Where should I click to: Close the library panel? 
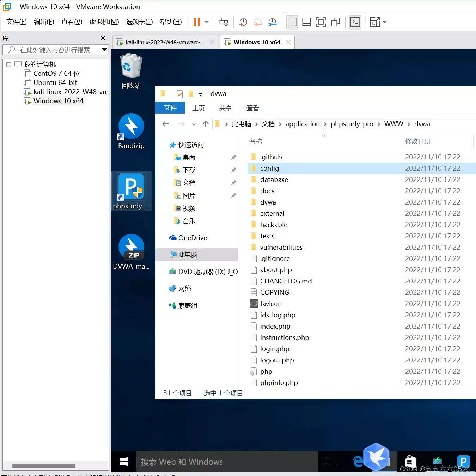pos(103,38)
